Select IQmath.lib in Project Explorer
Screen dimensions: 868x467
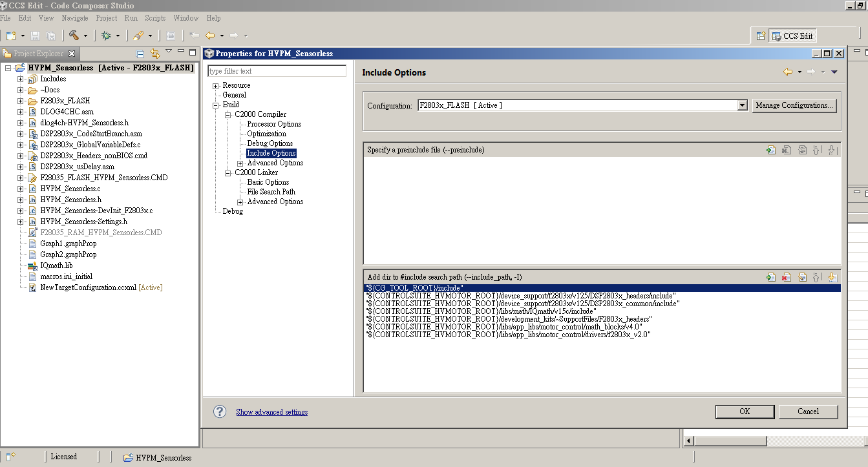coord(56,265)
